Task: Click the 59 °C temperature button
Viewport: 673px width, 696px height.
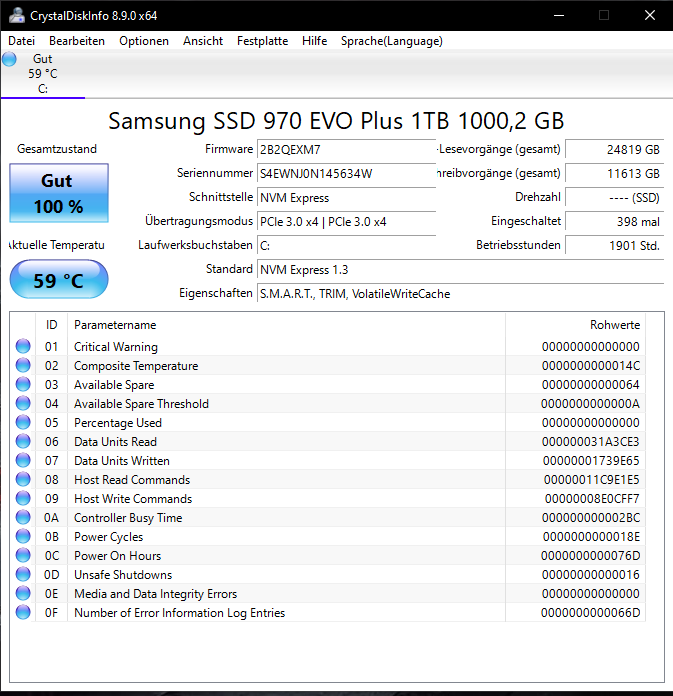Action: pyautogui.click(x=59, y=280)
